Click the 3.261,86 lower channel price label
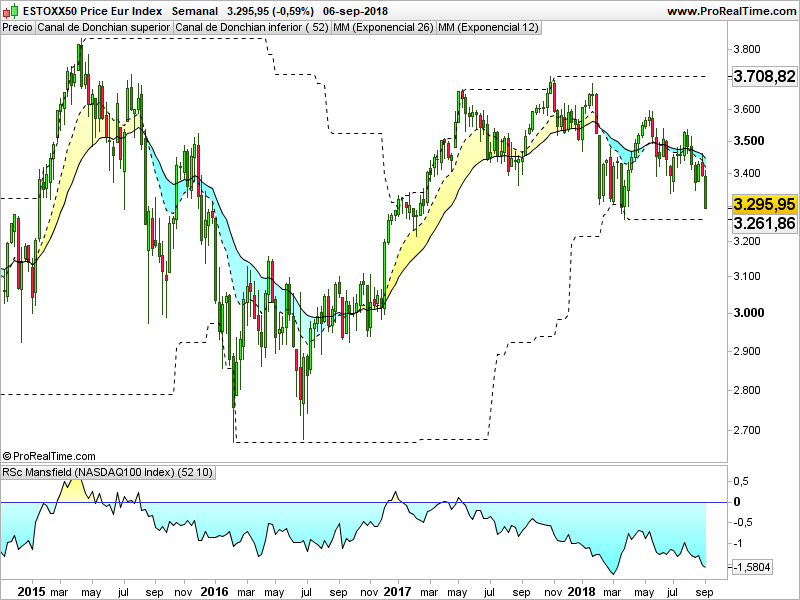Viewport: 800px width, 600px height. click(764, 223)
